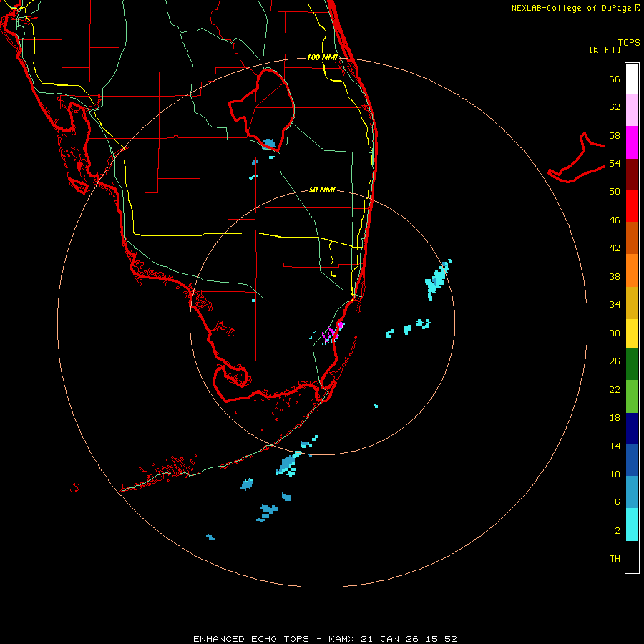The height and width of the screenshot is (644, 644).
Task: Click the black TH threshold swatch
Action: [632, 557]
